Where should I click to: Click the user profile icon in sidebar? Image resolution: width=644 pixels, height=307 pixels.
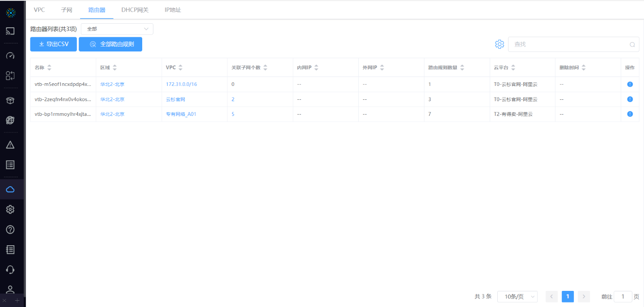[10, 290]
